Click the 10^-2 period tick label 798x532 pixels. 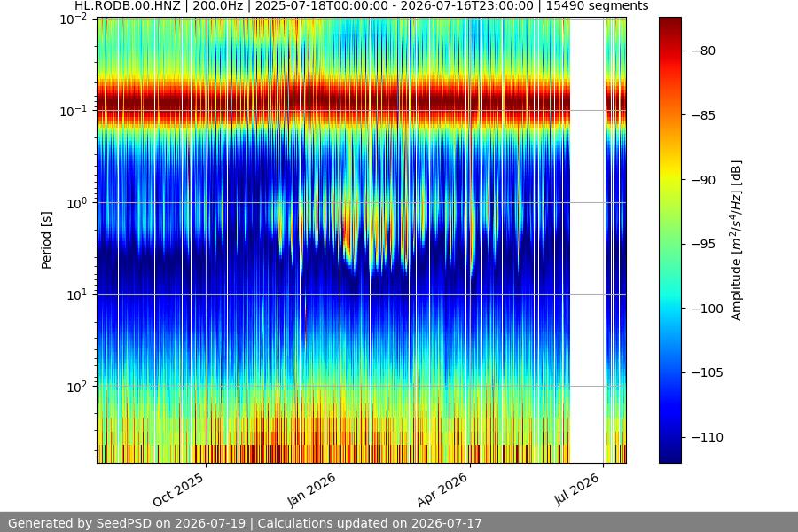click(74, 20)
